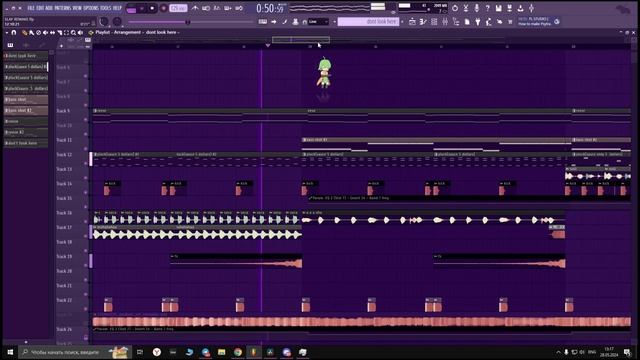Viewport: 640px width, 360px height.
Task: Select the playlist slice tool
Action: [59, 32]
